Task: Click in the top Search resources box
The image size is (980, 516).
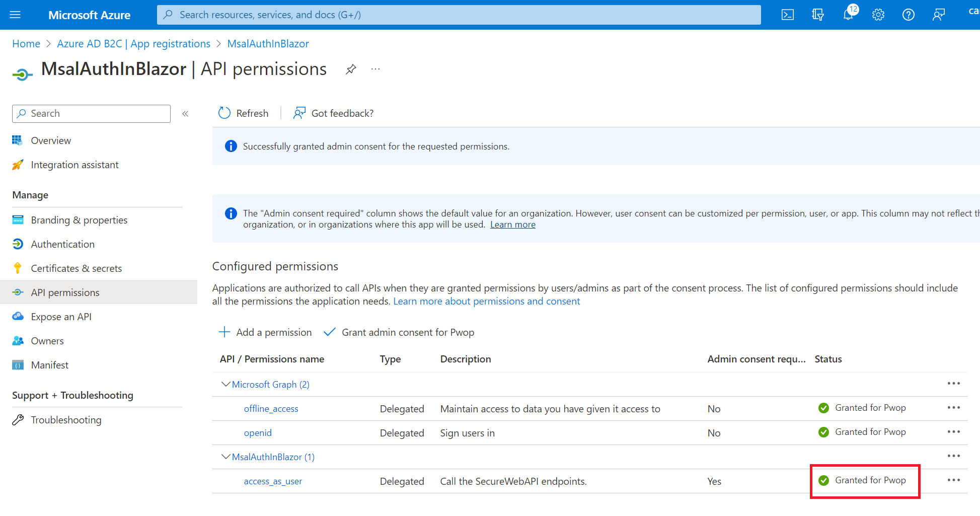Action: 459,15
